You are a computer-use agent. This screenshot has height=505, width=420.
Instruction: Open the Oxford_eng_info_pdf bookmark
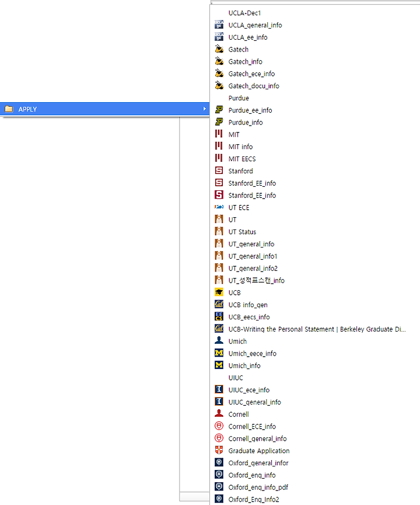pyautogui.click(x=258, y=487)
